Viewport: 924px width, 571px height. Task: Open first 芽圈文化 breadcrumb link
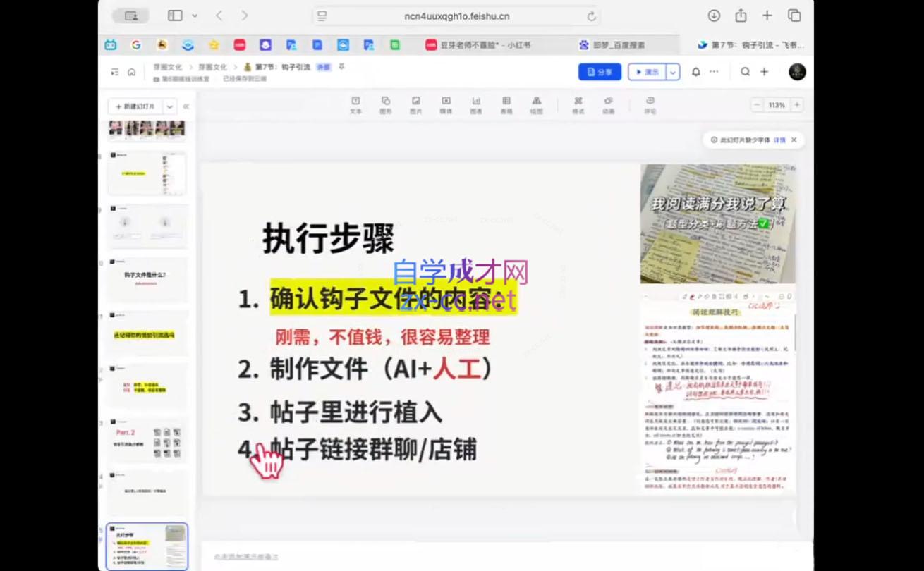pyautogui.click(x=167, y=67)
